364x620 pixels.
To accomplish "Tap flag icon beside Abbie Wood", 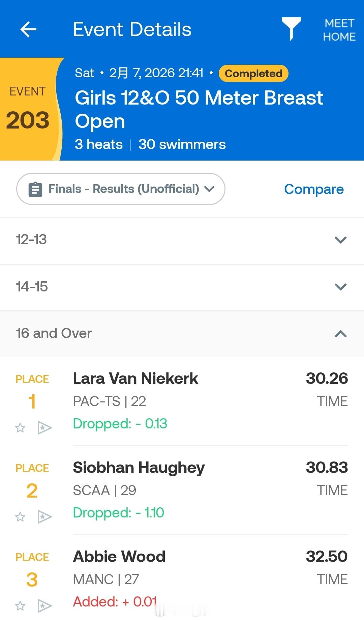I will tap(44, 606).
